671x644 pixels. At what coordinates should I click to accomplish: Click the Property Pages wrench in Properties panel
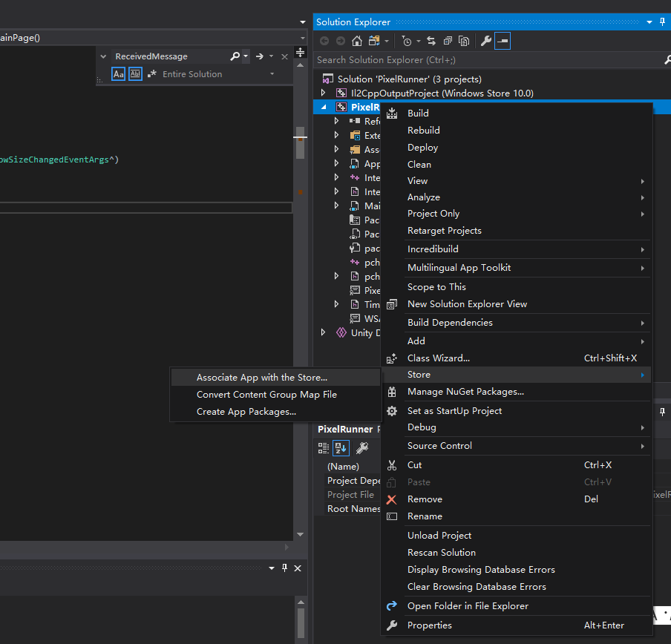(361, 448)
